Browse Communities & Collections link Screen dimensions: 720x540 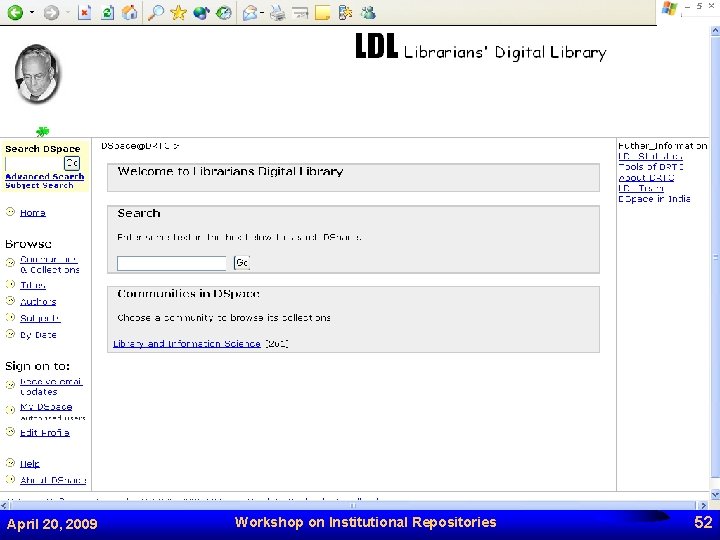click(x=50, y=264)
